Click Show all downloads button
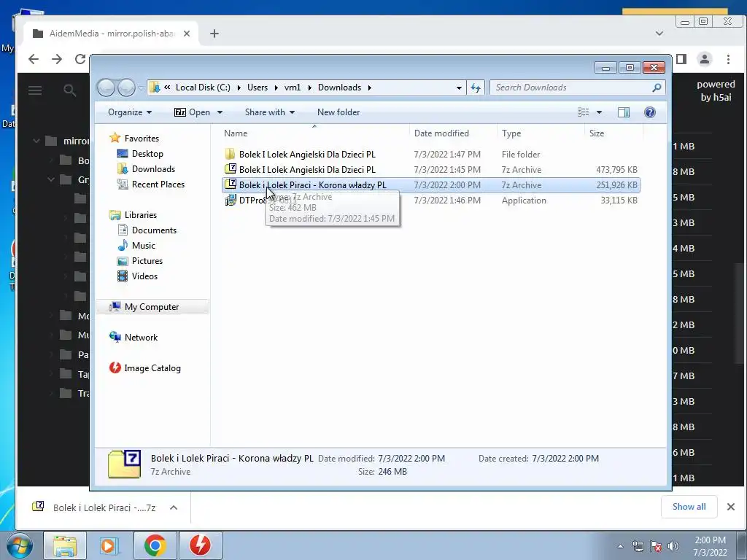Image resolution: width=747 pixels, height=560 pixels. (x=689, y=507)
